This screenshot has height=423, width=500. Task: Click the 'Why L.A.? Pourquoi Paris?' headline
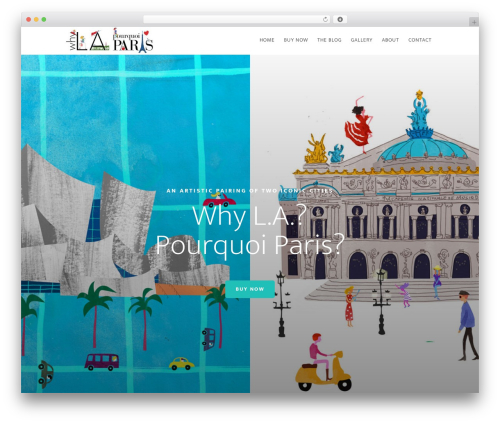(x=250, y=231)
